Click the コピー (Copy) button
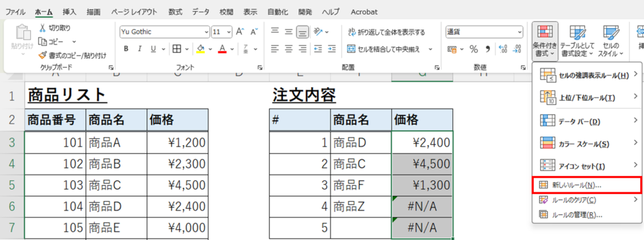 [52, 41]
